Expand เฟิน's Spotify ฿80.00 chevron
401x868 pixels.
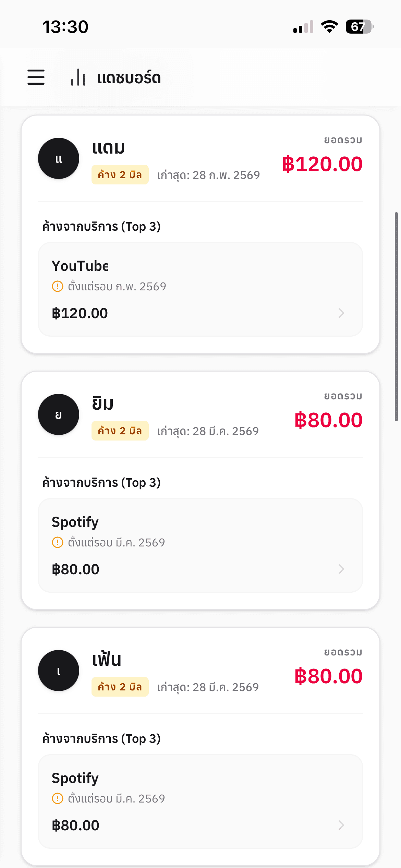coord(341,825)
